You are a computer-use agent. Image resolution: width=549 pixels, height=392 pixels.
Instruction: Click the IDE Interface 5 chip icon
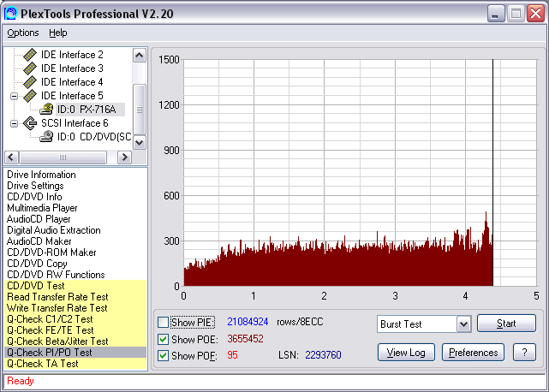tap(30, 96)
